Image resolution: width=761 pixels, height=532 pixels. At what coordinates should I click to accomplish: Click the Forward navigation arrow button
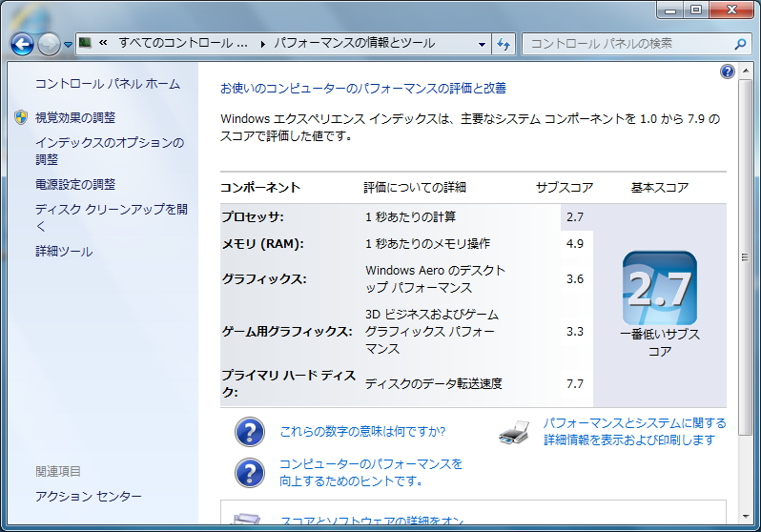49,45
